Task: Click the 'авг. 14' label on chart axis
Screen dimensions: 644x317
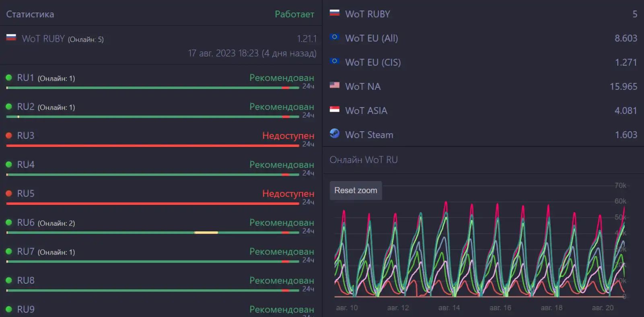Action: point(449,308)
